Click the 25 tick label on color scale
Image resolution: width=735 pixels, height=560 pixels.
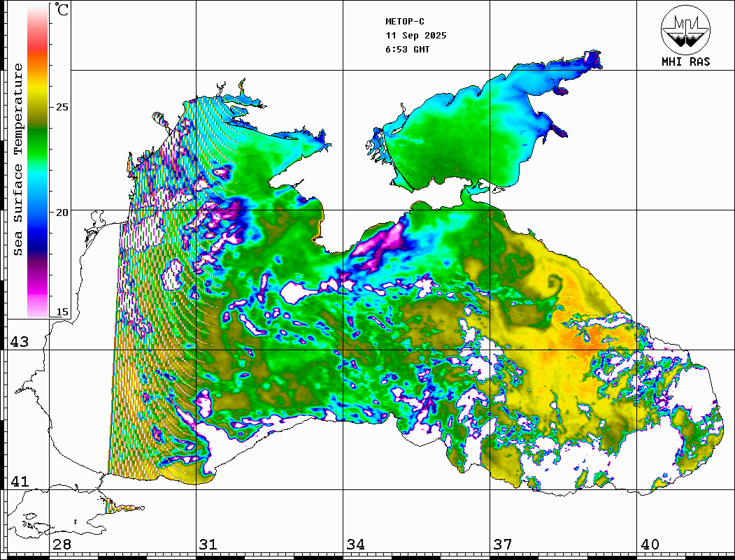coord(62,107)
